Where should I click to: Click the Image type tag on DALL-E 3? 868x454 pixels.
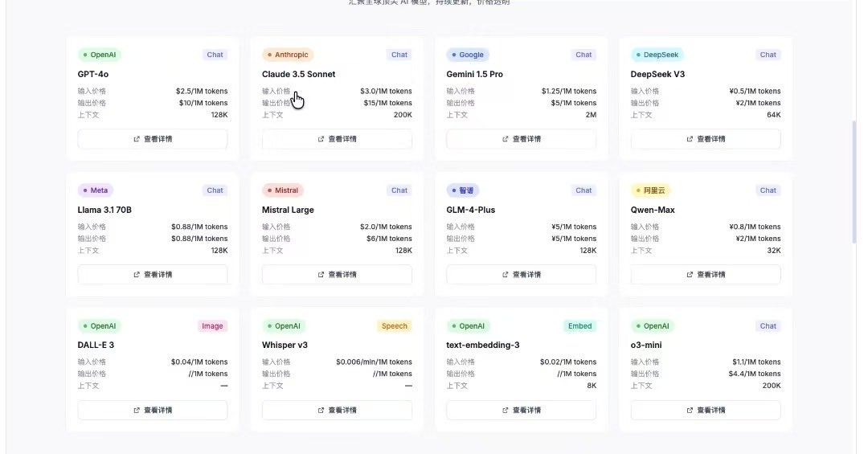click(212, 326)
